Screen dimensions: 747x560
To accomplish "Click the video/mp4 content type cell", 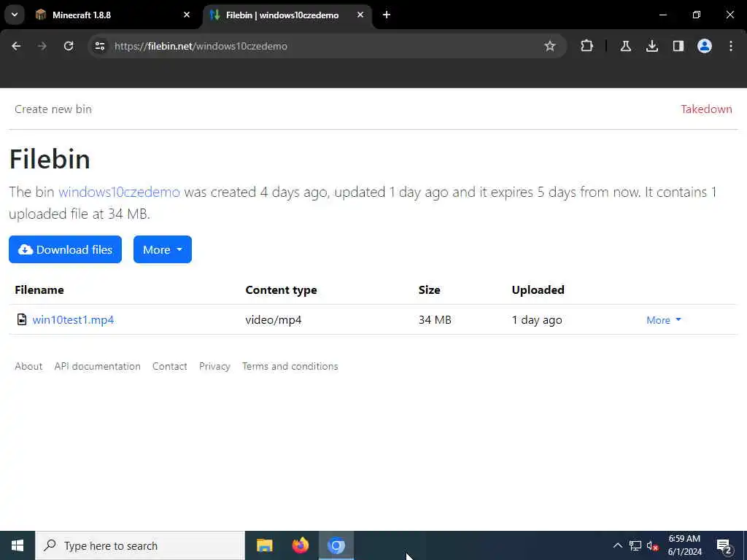I will pos(274,319).
